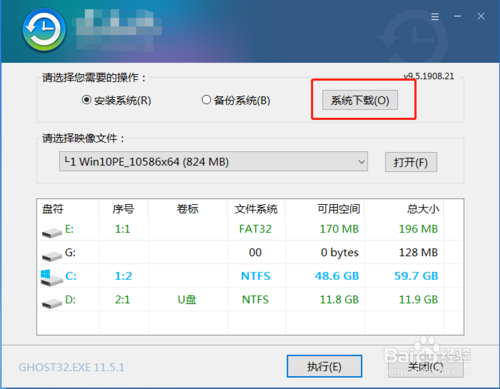The image size is (500, 389).
Task: Click the dropdown arrow of image selector
Action: [x=361, y=162]
